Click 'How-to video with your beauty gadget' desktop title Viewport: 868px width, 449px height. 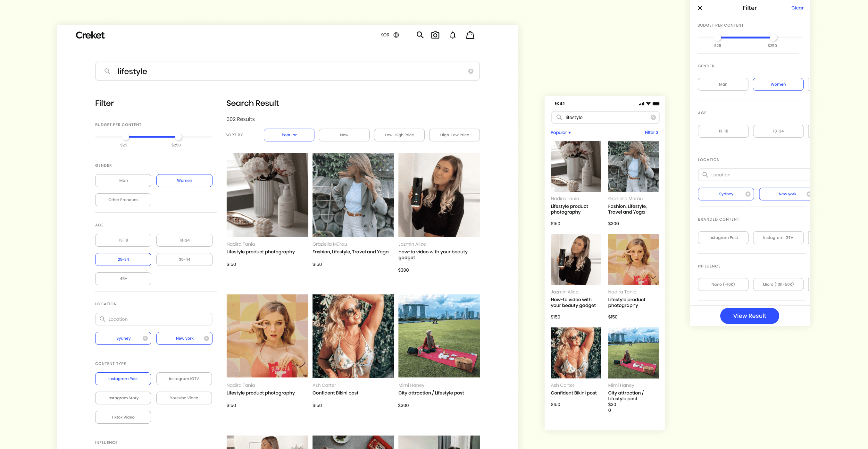(433, 255)
